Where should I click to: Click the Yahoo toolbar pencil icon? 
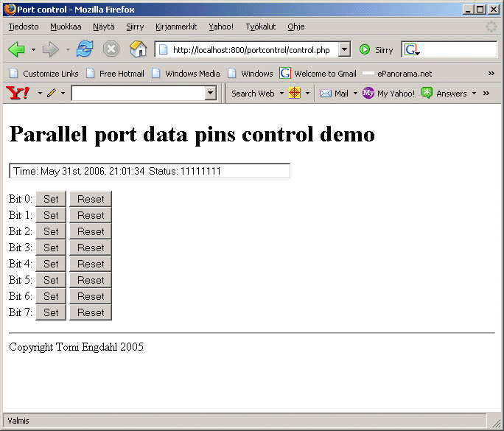tap(52, 94)
